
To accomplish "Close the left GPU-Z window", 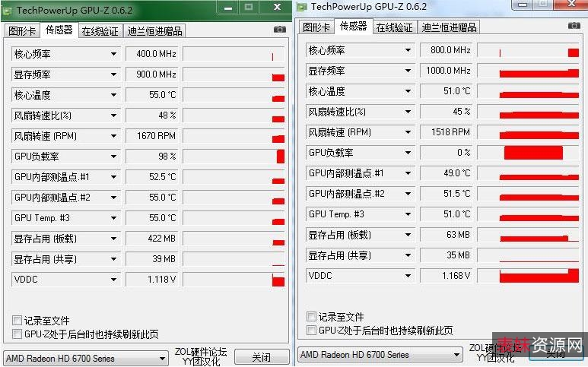I will 277,8.
